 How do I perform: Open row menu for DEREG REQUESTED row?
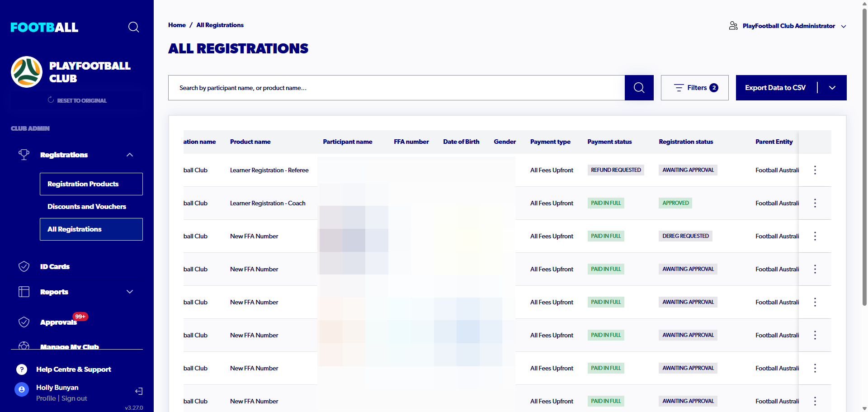[x=815, y=236]
